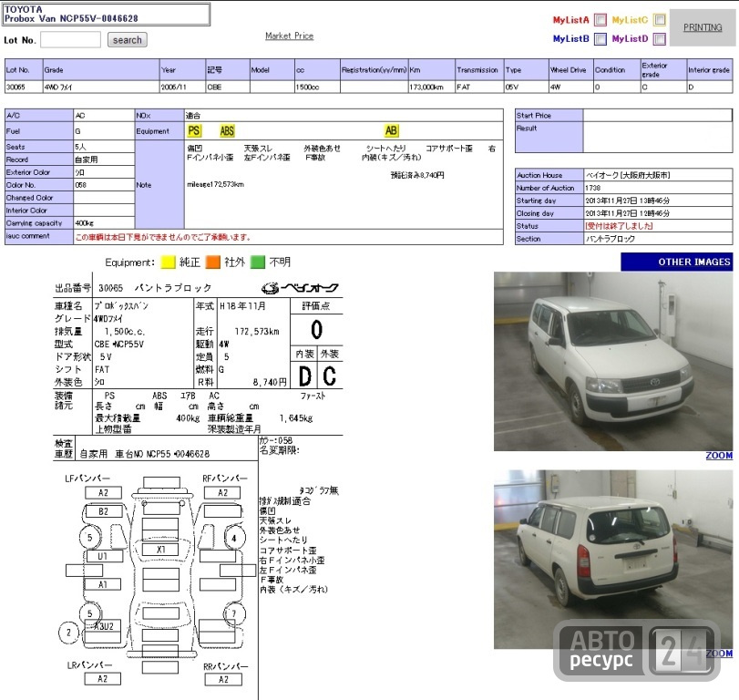The height and width of the screenshot is (700, 739).
Task: Click the Interior grade header cell
Action: [709, 70]
